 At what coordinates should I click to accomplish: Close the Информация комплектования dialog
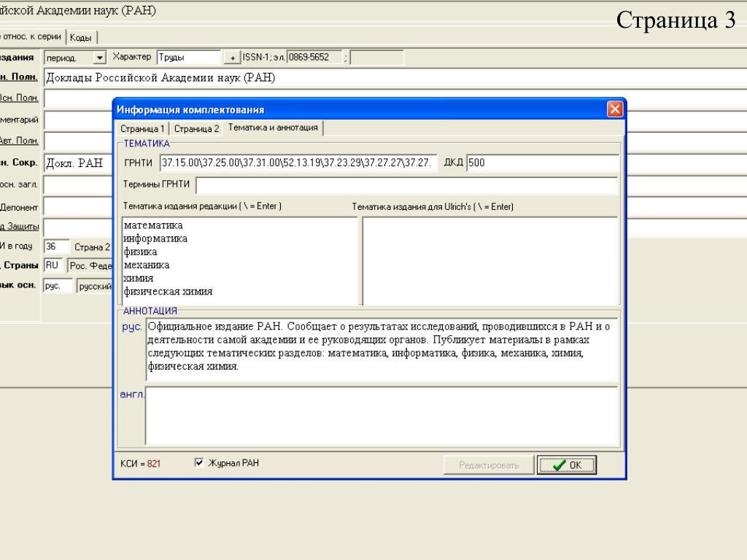614,109
